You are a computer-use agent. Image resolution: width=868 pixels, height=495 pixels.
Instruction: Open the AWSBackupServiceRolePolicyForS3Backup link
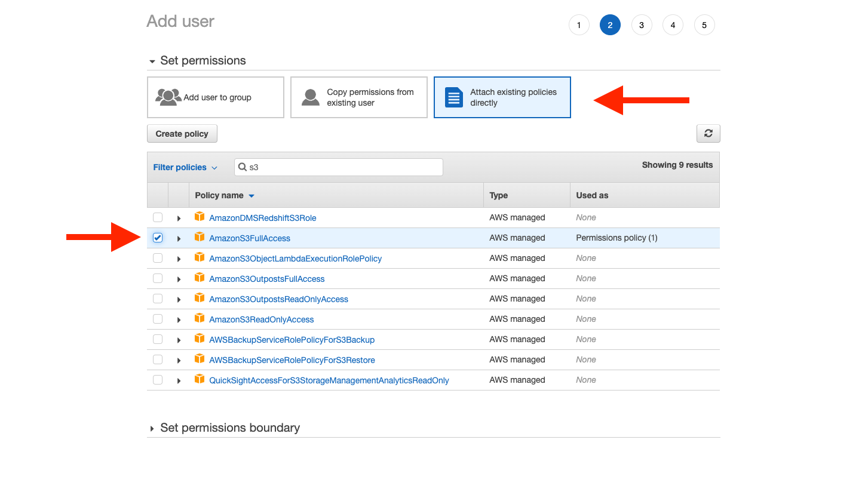coord(292,340)
